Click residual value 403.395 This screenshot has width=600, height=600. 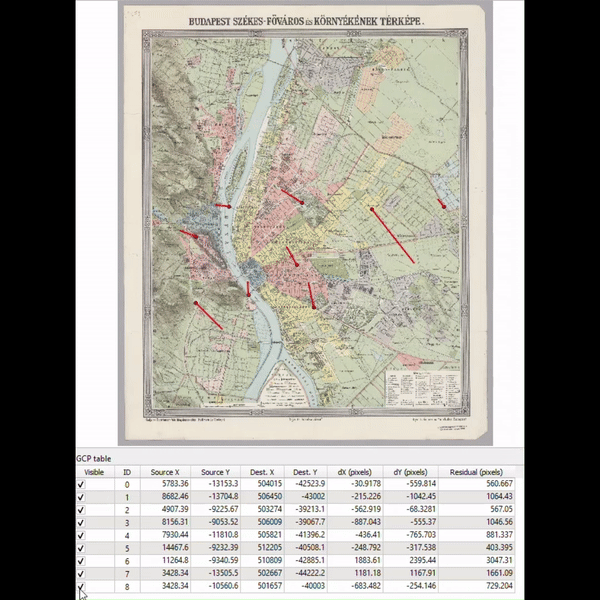pos(499,548)
